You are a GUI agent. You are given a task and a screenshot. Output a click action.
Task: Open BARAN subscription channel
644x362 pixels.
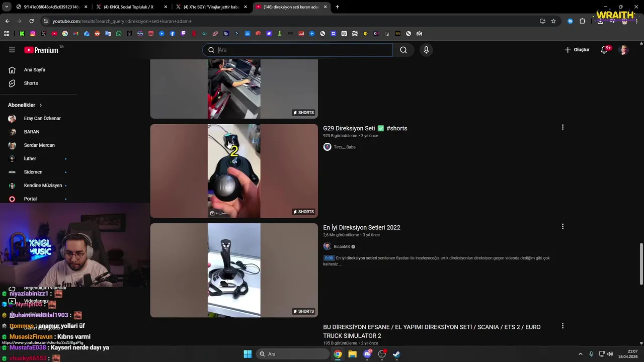coord(32,132)
